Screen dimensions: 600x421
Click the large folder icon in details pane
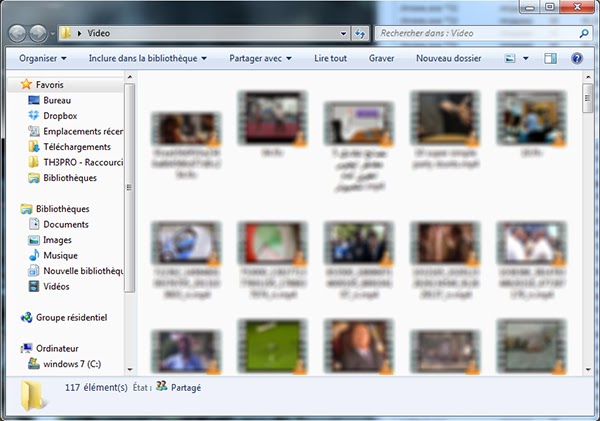pyautogui.click(x=34, y=396)
